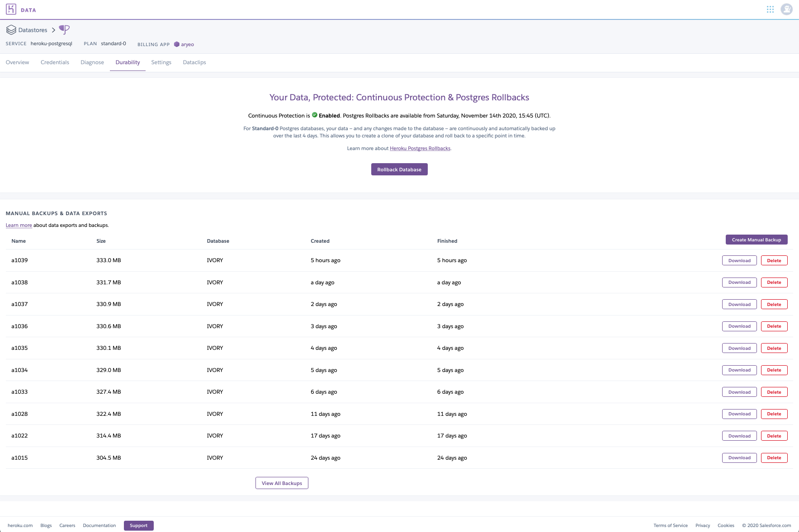Open Documentation footer link

tap(99, 526)
